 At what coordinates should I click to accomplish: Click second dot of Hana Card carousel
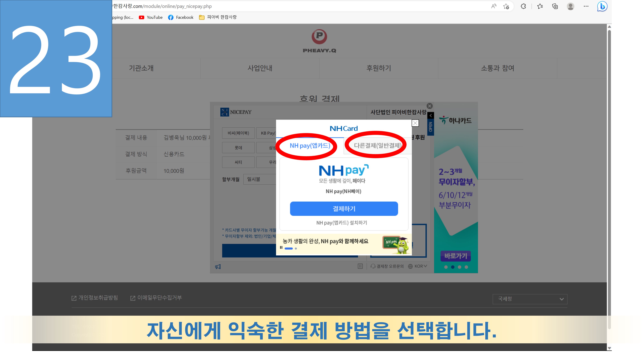[453, 267]
